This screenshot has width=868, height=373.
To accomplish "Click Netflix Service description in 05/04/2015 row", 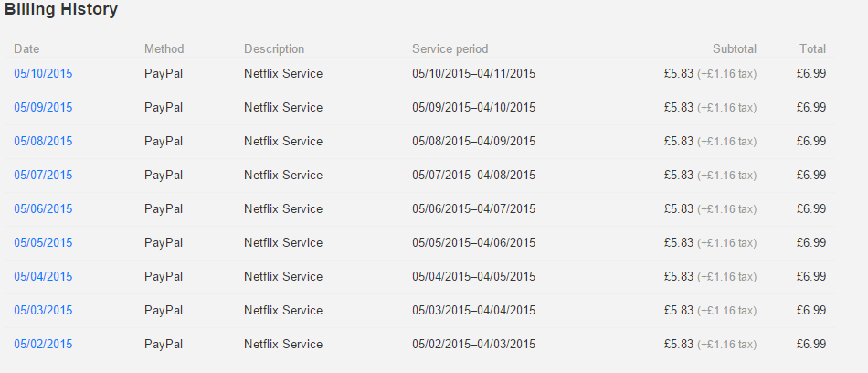I will pyautogui.click(x=283, y=276).
